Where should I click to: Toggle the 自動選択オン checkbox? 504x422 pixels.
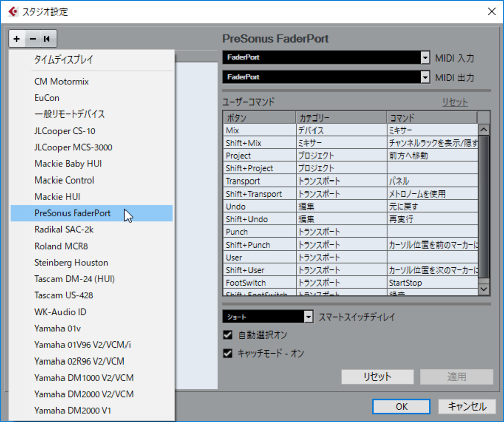pyautogui.click(x=228, y=335)
